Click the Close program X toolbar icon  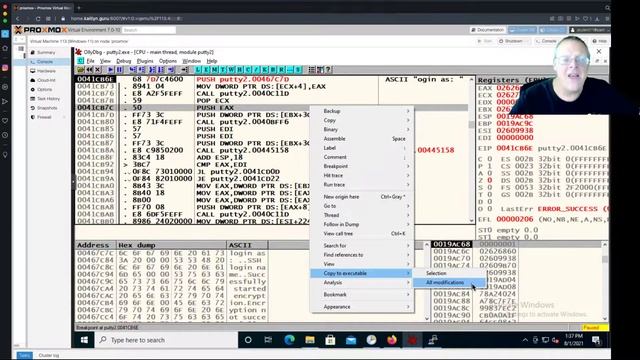(98, 70)
